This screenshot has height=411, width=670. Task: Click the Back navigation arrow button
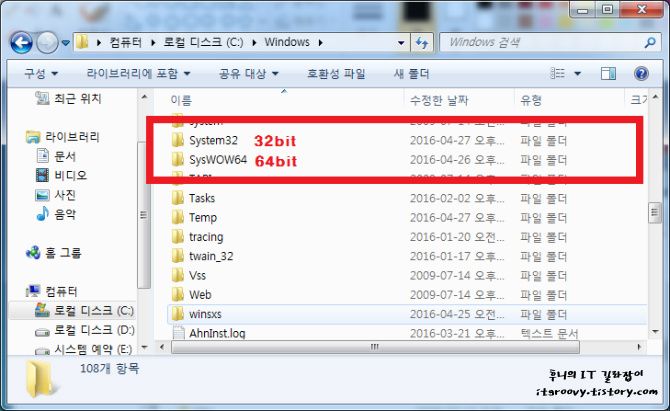click(21, 42)
